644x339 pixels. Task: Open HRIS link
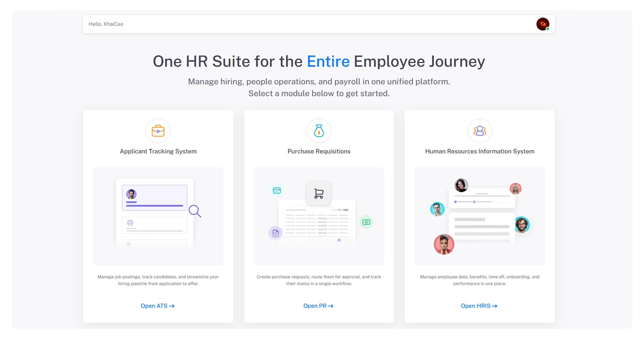[x=479, y=306]
